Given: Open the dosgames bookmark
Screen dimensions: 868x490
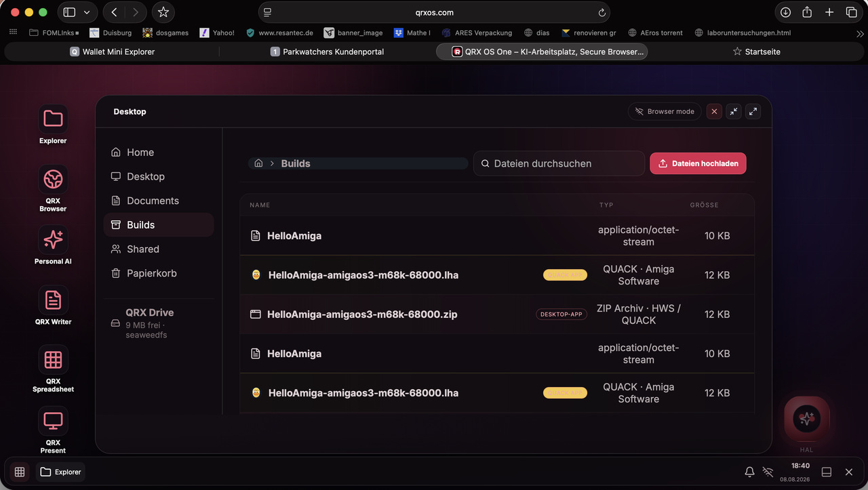Looking at the screenshot, I should coord(165,33).
